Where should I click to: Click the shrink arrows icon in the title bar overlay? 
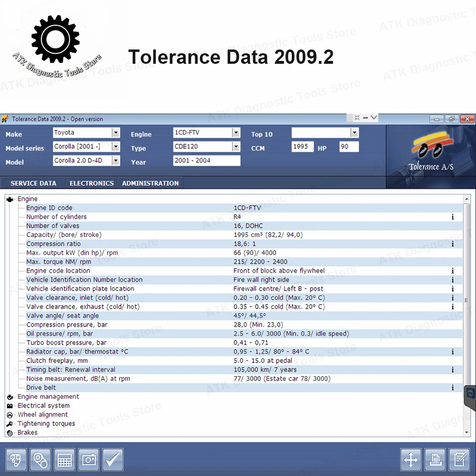[357, 118]
